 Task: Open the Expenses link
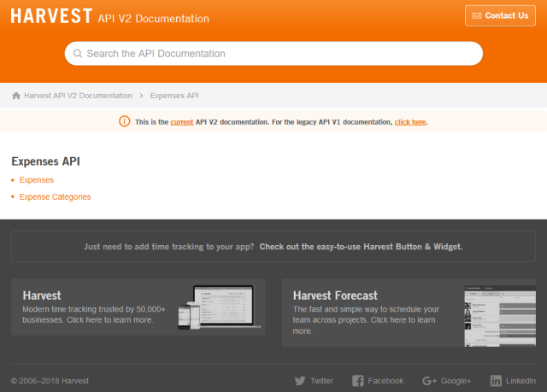[37, 180]
